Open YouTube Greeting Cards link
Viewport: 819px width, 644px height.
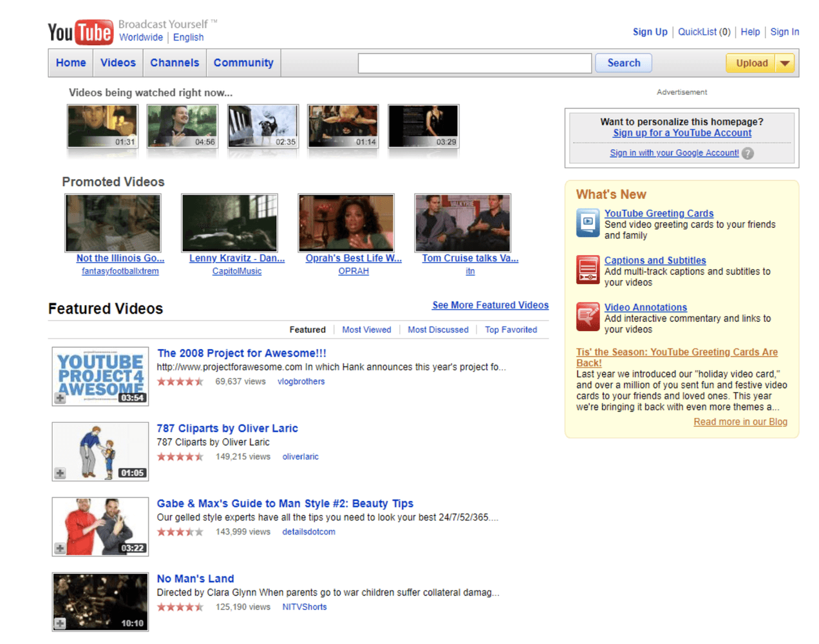point(659,213)
